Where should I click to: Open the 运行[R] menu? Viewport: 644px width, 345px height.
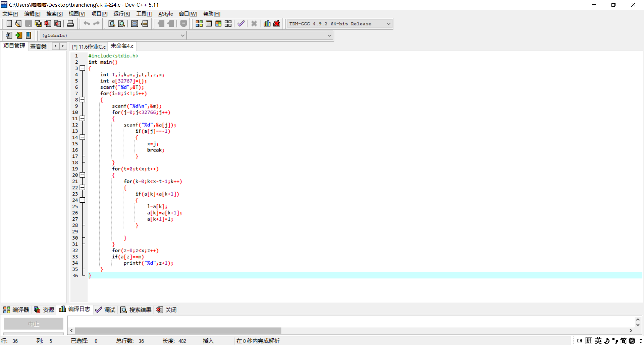(122, 14)
